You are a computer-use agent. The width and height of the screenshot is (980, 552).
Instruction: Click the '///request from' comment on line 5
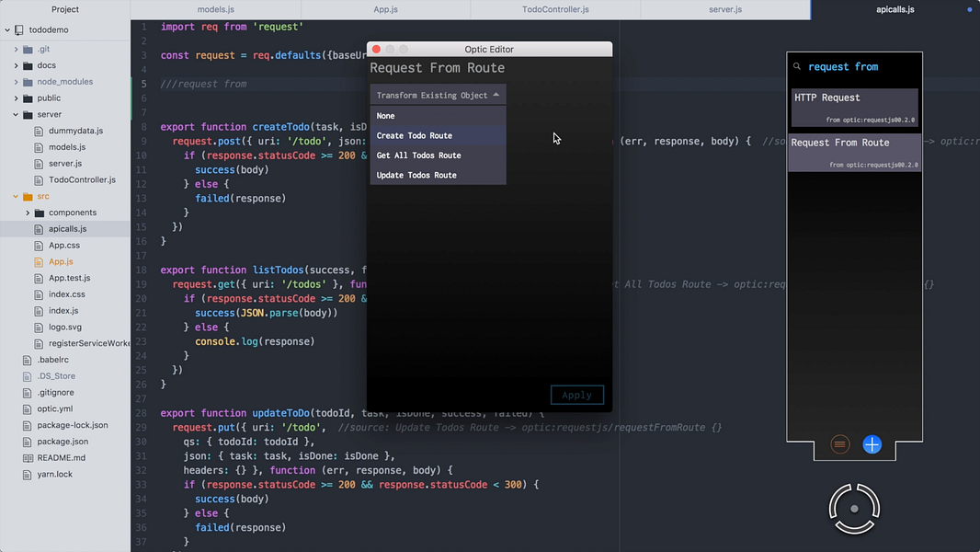click(204, 84)
